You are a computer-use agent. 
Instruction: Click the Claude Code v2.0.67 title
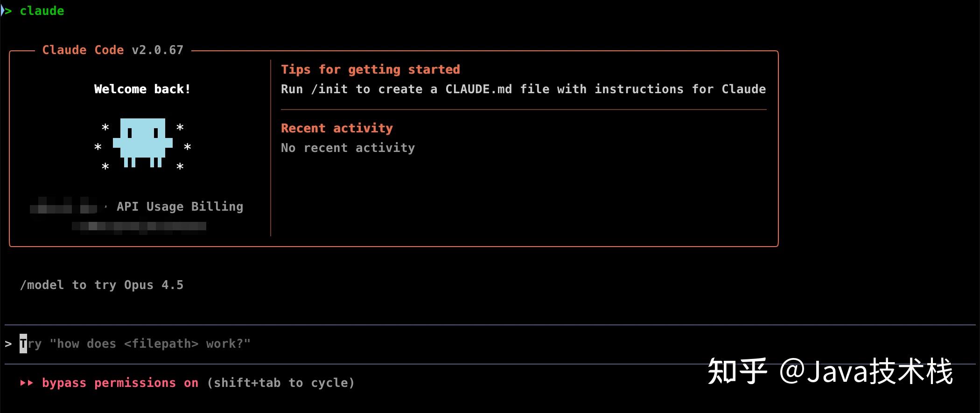[112, 50]
